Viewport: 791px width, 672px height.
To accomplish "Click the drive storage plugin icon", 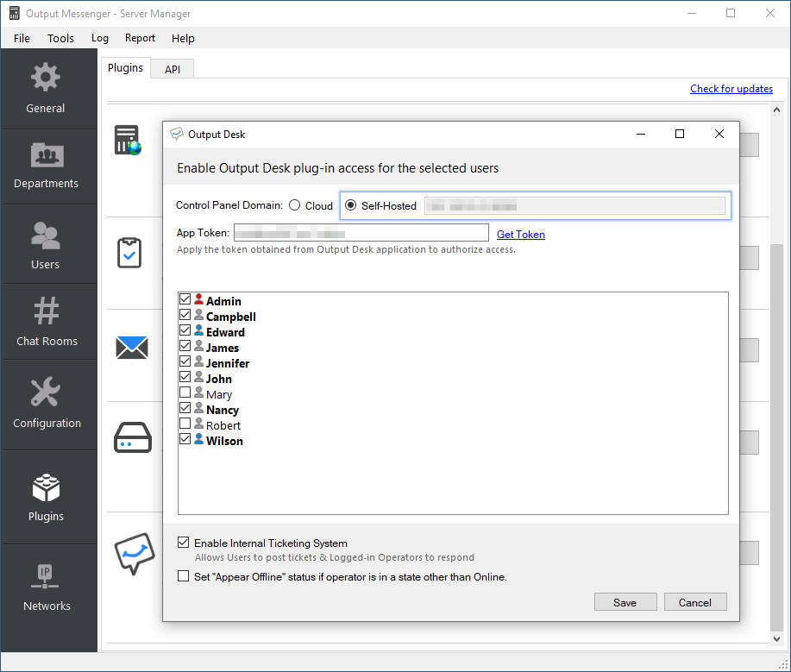I will (133, 437).
